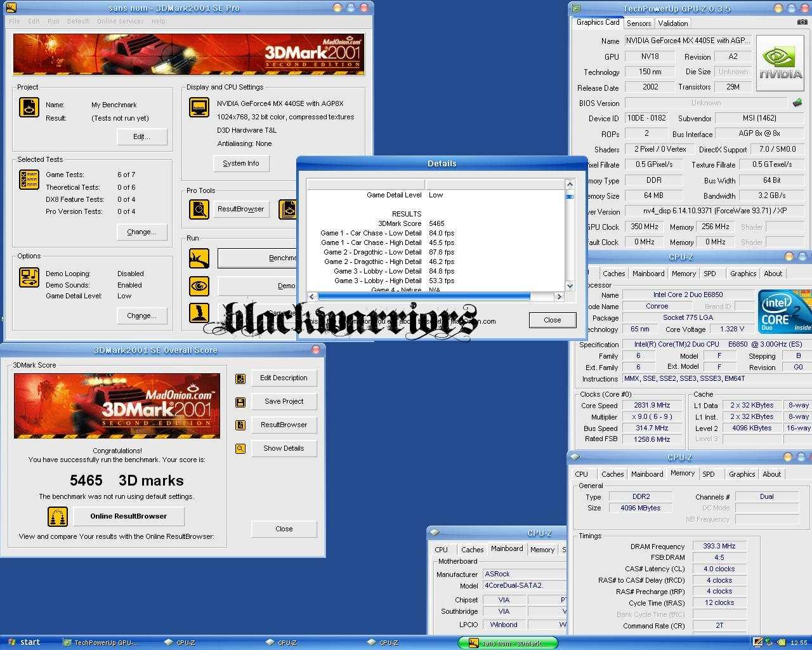
Task: Click the Benchmark button in Run group
Action: (257, 258)
